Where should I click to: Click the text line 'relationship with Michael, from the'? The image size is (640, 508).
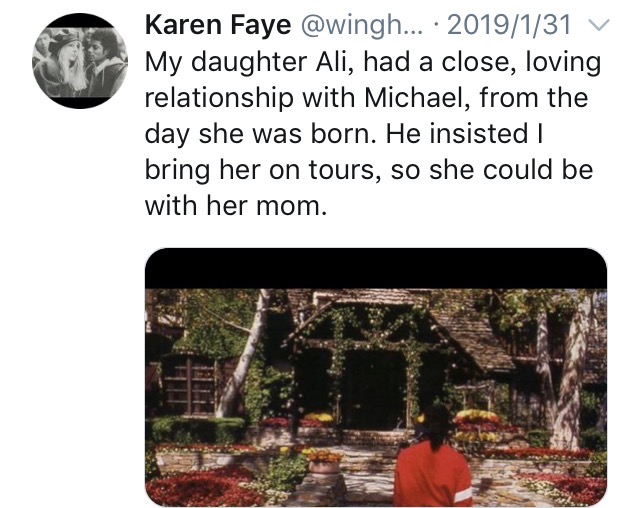click(366, 98)
